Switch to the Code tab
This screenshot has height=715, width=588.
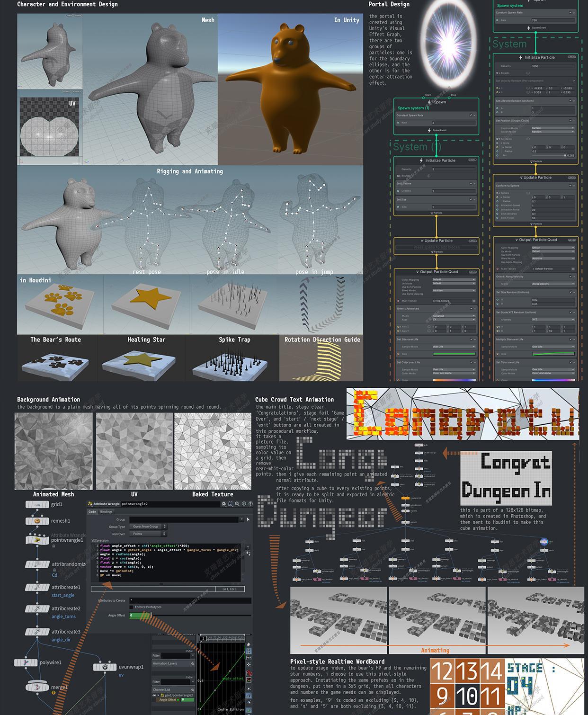point(92,511)
